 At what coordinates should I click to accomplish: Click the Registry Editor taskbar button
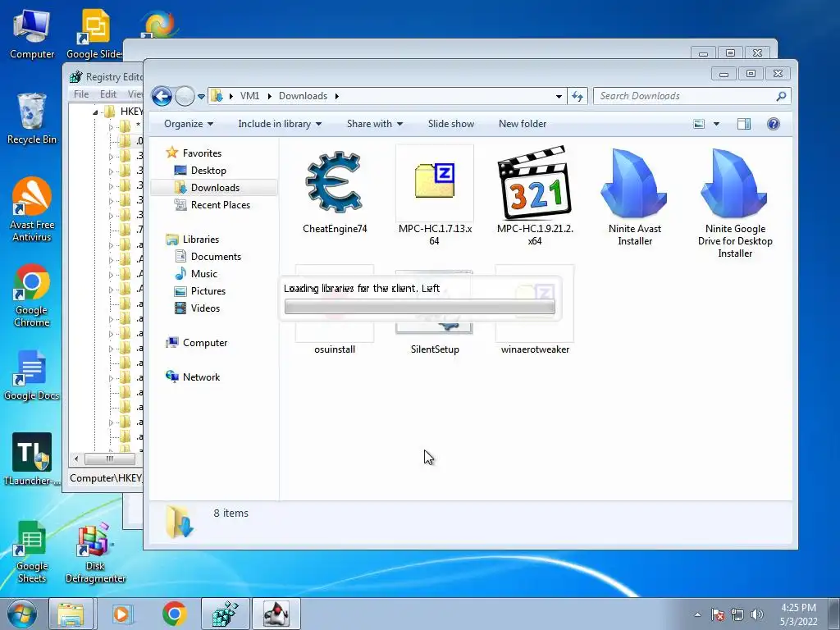225,614
